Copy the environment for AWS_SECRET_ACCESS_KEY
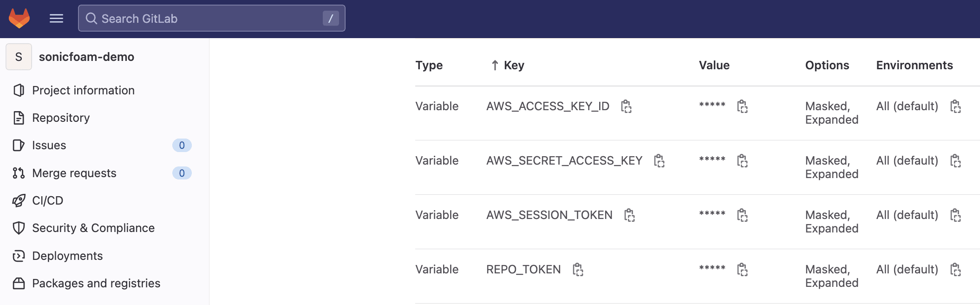Screen dimensions: 980x305 click(x=955, y=161)
